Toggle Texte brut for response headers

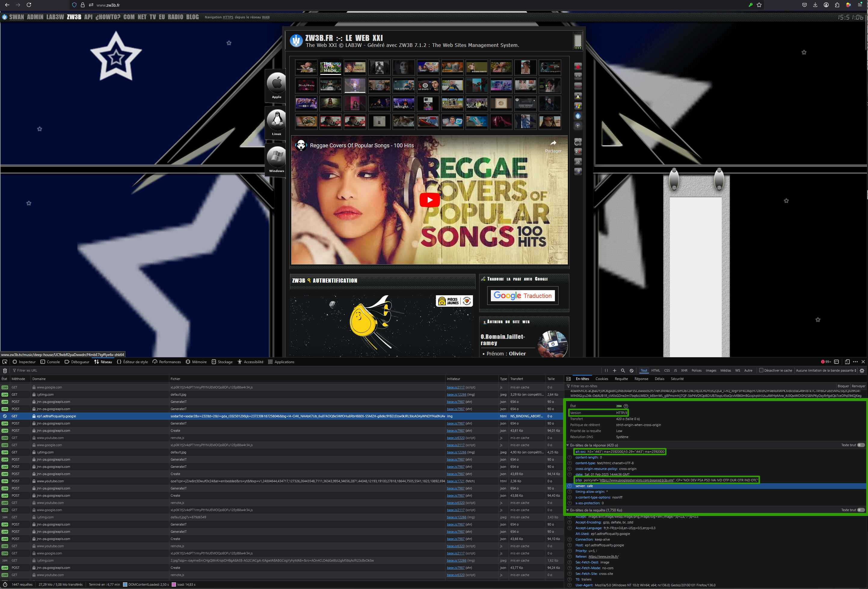click(x=861, y=445)
